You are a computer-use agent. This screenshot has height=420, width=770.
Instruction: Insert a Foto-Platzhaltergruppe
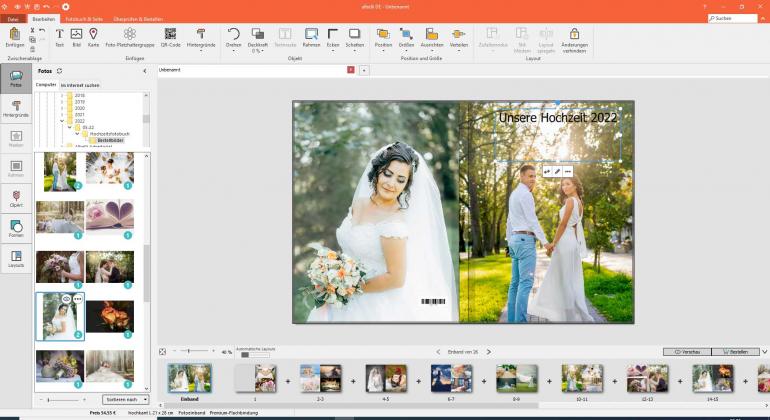(130, 37)
